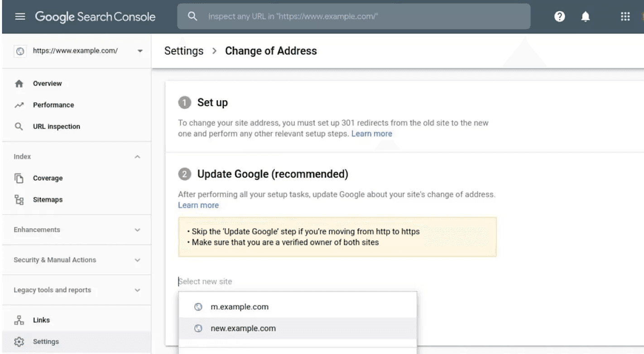Expand the Enhancements section
The width and height of the screenshot is (644, 354).
[138, 230]
